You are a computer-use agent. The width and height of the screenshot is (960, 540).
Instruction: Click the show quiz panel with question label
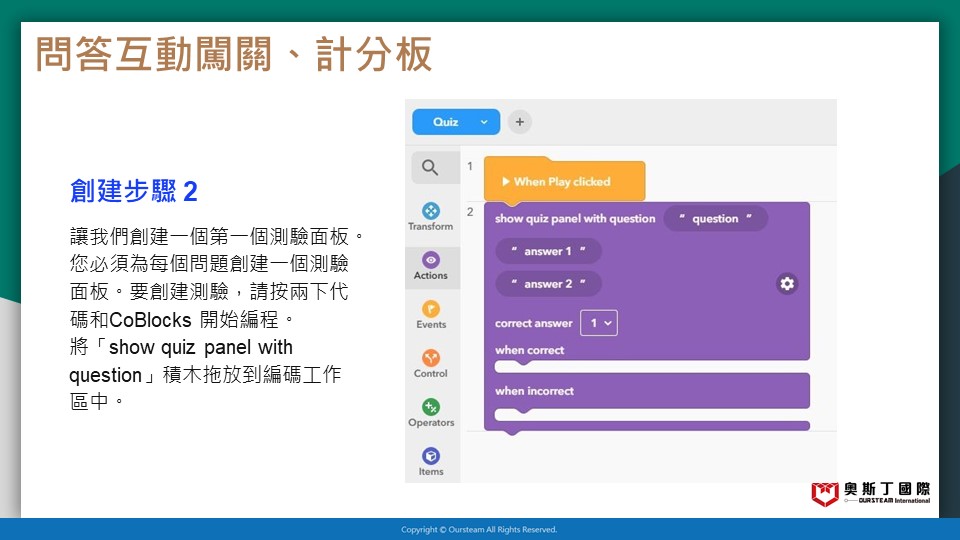click(x=575, y=219)
